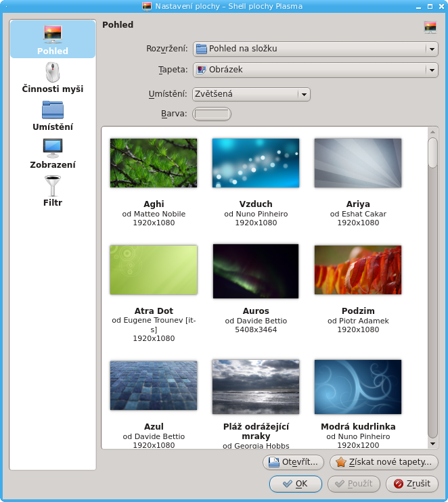This screenshot has width=448, height=502.
Task: Select the Azul blue tiles wallpaper
Action: click(154, 386)
